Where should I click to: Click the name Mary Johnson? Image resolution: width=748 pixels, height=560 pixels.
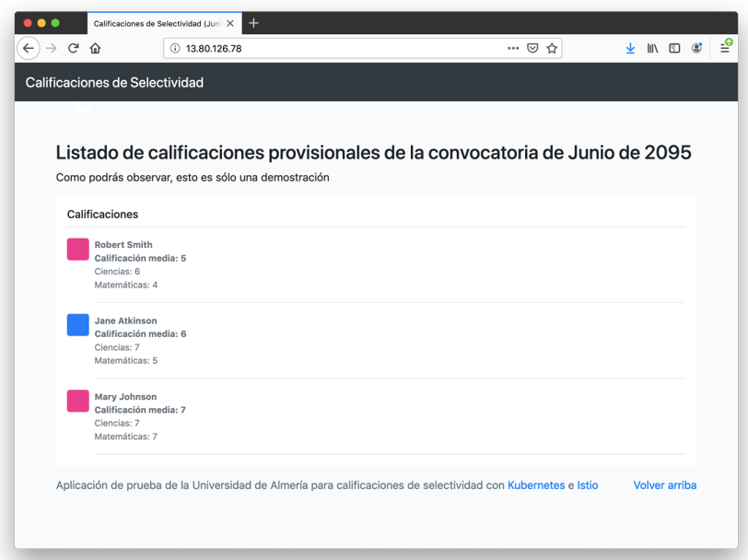tap(125, 396)
